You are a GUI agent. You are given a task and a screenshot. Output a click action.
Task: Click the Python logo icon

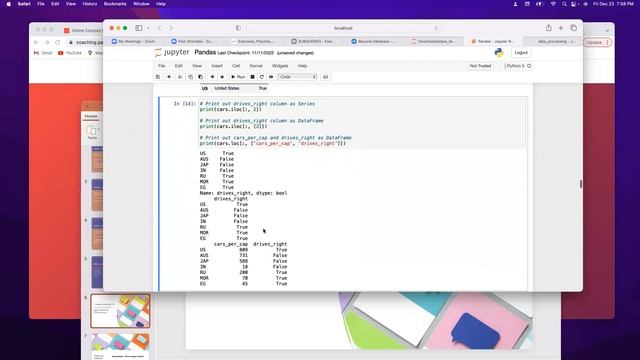499,53
